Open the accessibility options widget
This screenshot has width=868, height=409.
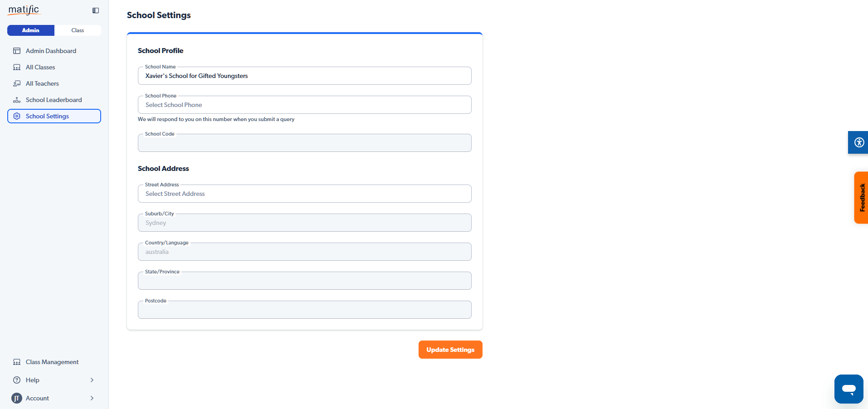click(x=858, y=142)
